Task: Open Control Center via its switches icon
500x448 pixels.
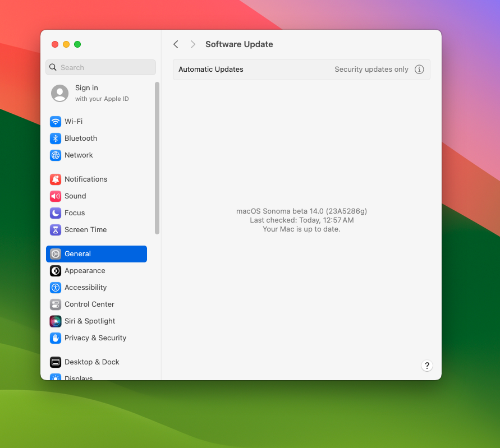Action: coord(56,304)
